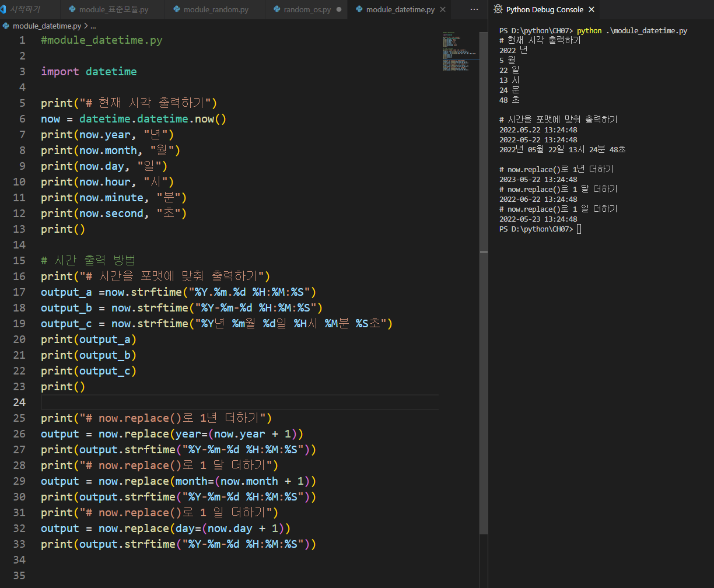This screenshot has width=714, height=588.
Task: Click the print(now.second, "초") line
Action: coord(114,213)
